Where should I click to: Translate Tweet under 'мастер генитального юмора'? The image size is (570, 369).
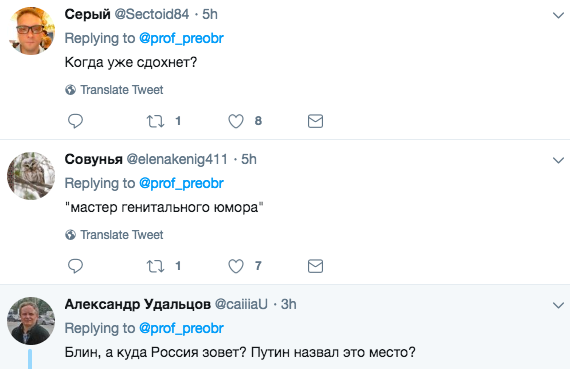point(114,234)
